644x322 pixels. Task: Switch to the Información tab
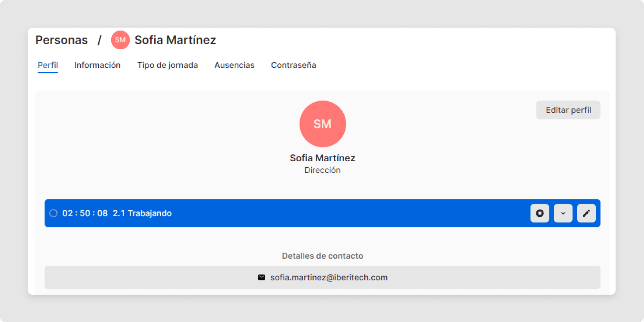pyautogui.click(x=97, y=65)
